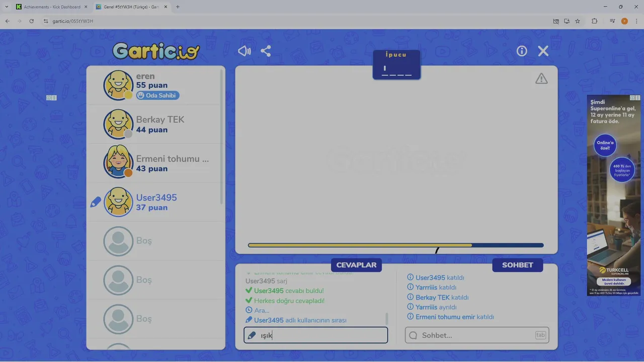Click the small ad marker left of player list
This screenshot has width=644, height=362.
coord(52,98)
